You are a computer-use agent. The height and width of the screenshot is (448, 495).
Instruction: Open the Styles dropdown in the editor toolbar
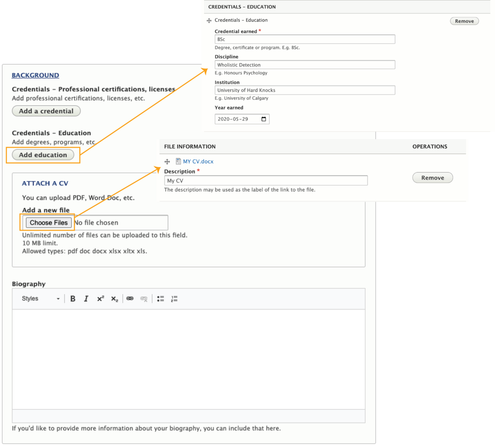[39, 299]
